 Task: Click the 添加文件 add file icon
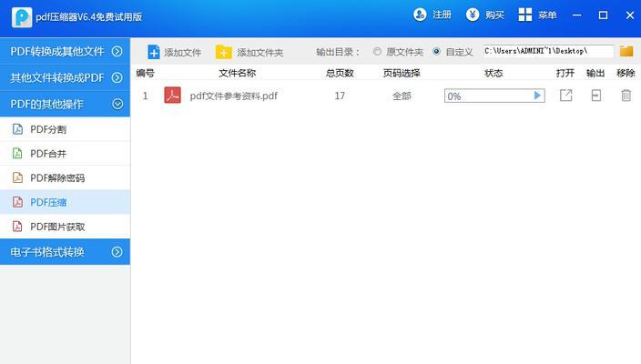(154, 52)
